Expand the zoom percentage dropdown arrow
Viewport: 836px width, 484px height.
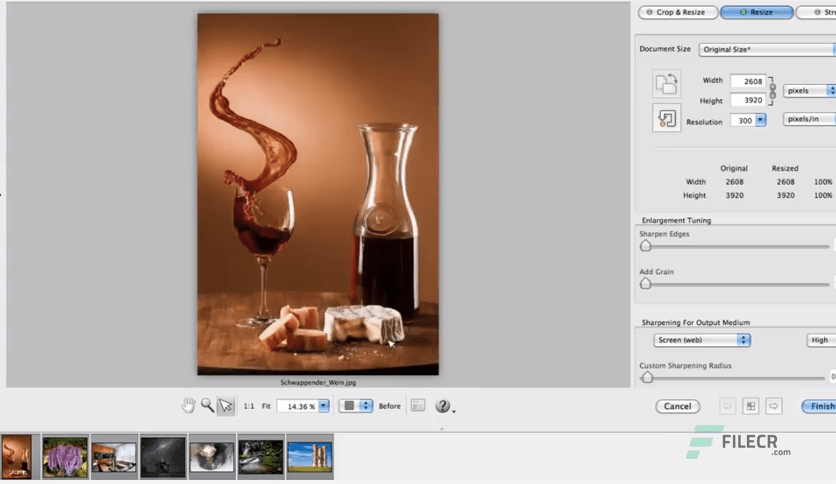pyautogui.click(x=324, y=406)
